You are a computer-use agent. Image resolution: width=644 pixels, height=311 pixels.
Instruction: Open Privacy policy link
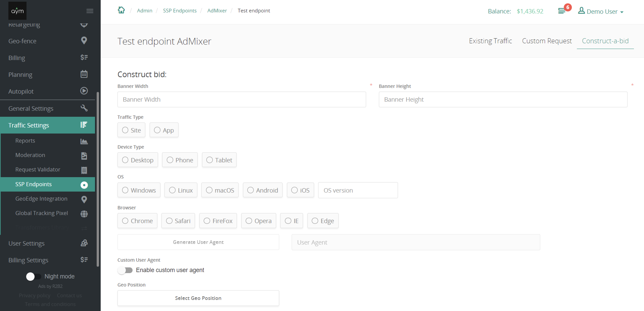click(35, 295)
